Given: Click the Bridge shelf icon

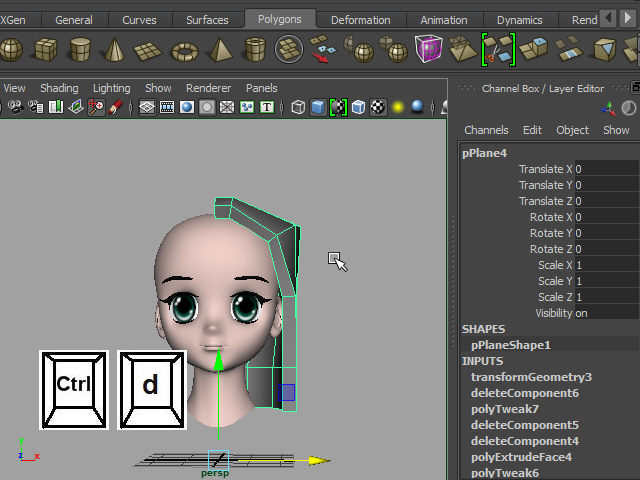Looking at the screenshot, I should coord(569,49).
